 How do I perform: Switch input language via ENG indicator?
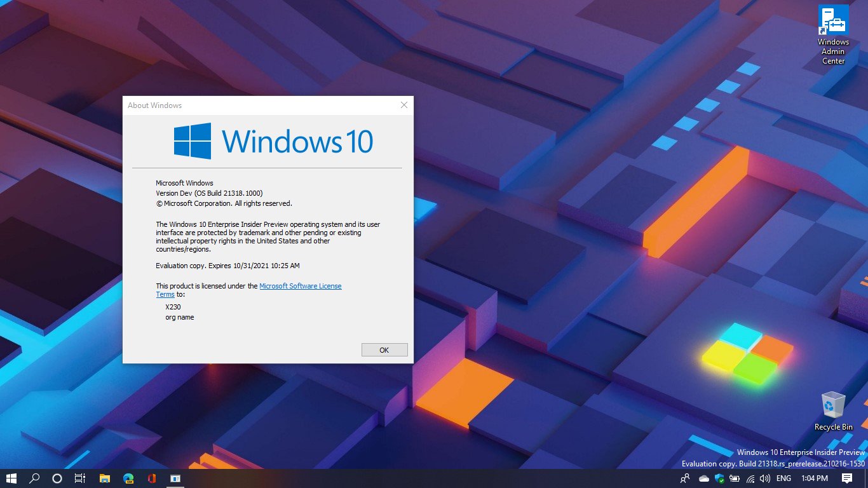784,478
